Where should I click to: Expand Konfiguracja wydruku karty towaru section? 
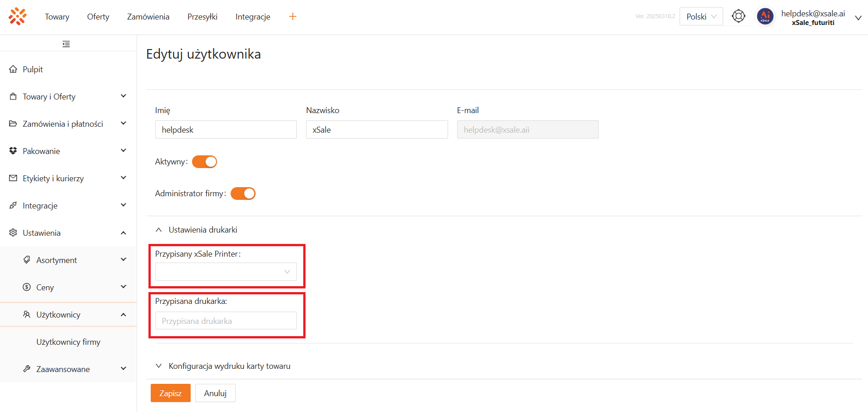pos(229,366)
